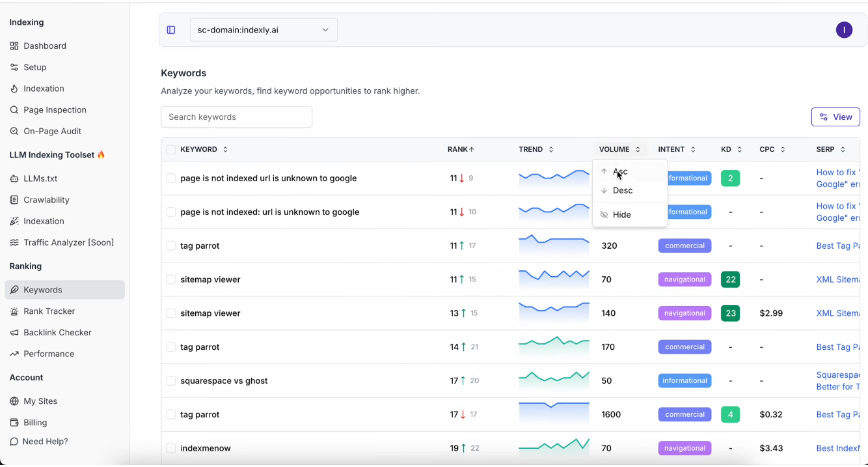Select the Setup icon in the sidebar
Image resolution: width=868 pixels, height=467 pixels.
pos(14,67)
